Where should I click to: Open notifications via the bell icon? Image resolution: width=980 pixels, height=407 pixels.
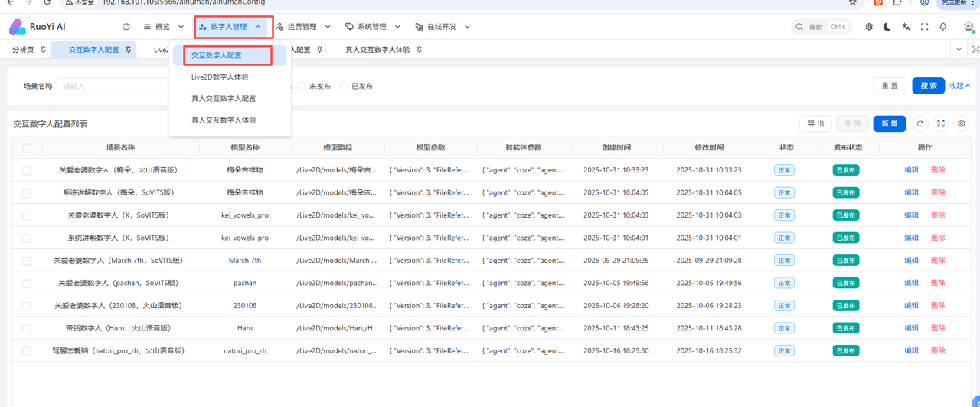943,27
